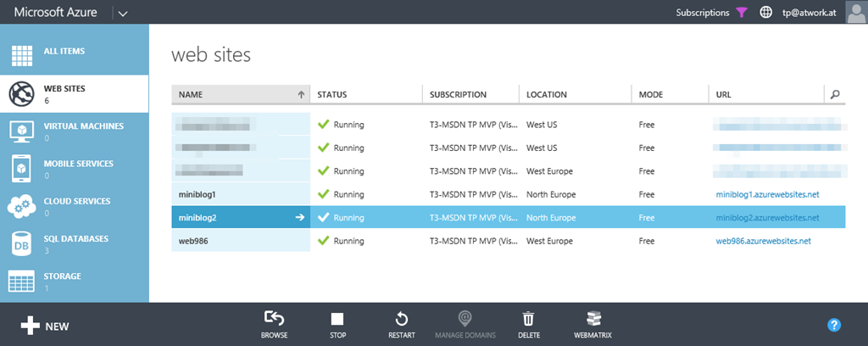Open WebMatrix from the command bar

593,320
